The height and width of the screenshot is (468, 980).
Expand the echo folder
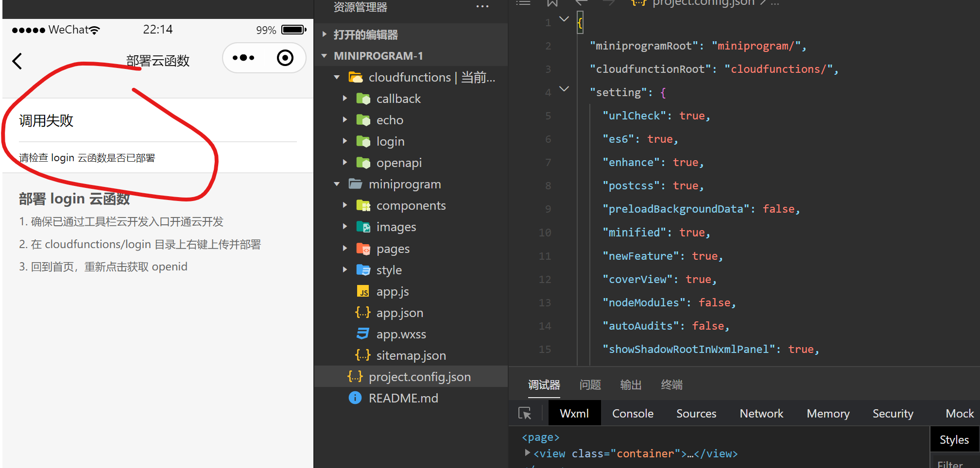coord(345,120)
